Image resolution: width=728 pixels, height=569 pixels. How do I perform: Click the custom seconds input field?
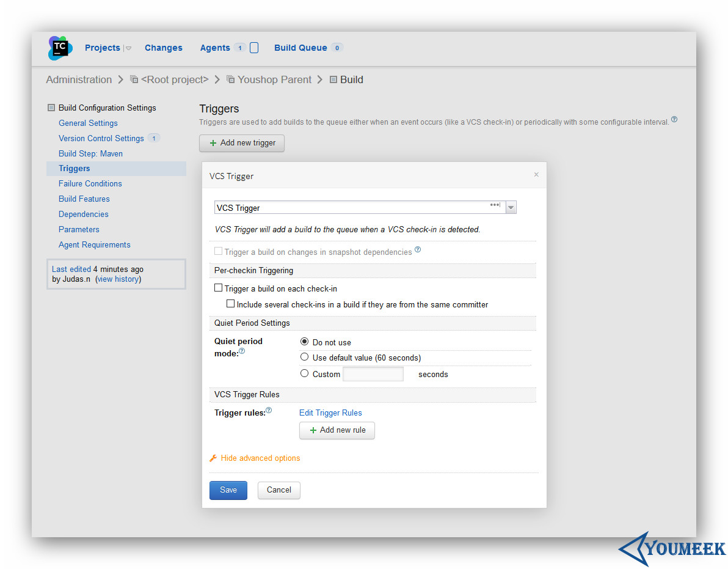373,374
